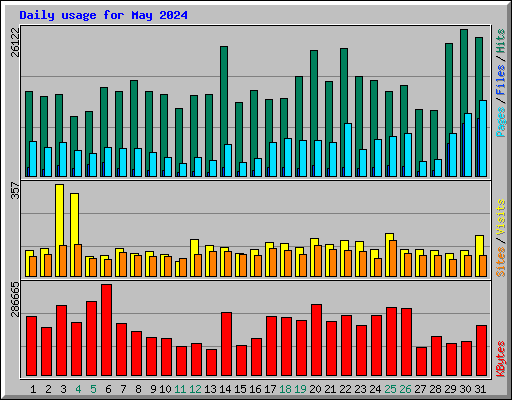This screenshot has width=512, height=400.
Task: Click the green 'Hits' legend label
Action: (x=500, y=41)
